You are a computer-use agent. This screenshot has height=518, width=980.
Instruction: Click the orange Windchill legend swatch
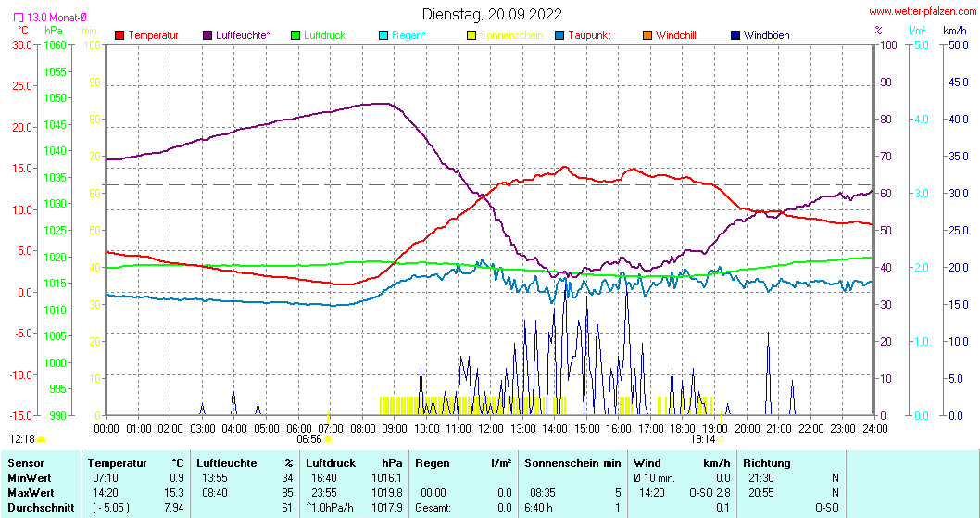pyautogui.click(x=647, y=35)
